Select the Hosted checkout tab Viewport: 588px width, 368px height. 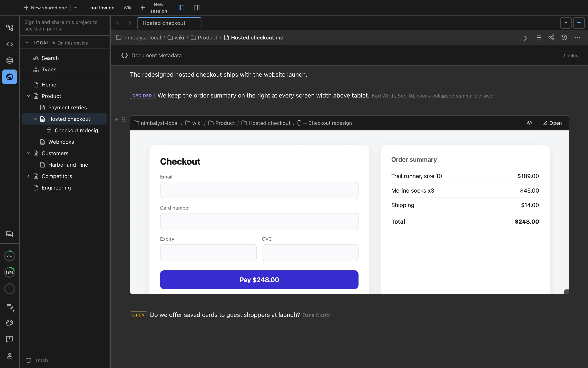click(x=169, y=23)
